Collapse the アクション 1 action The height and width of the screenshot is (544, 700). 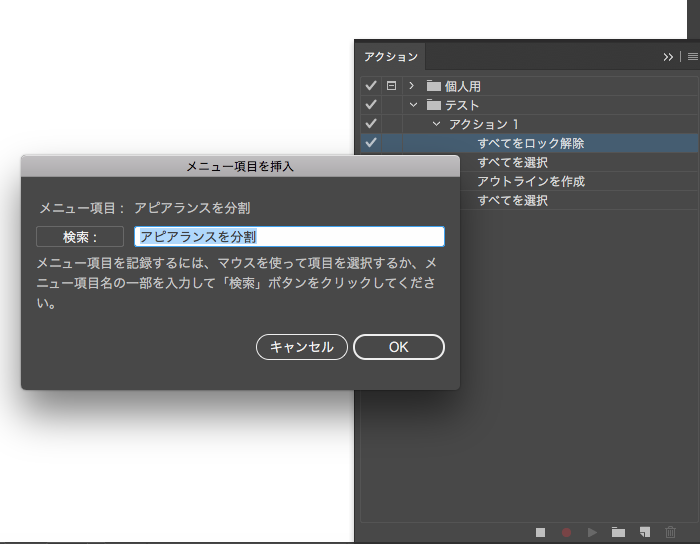coord(436,124)
